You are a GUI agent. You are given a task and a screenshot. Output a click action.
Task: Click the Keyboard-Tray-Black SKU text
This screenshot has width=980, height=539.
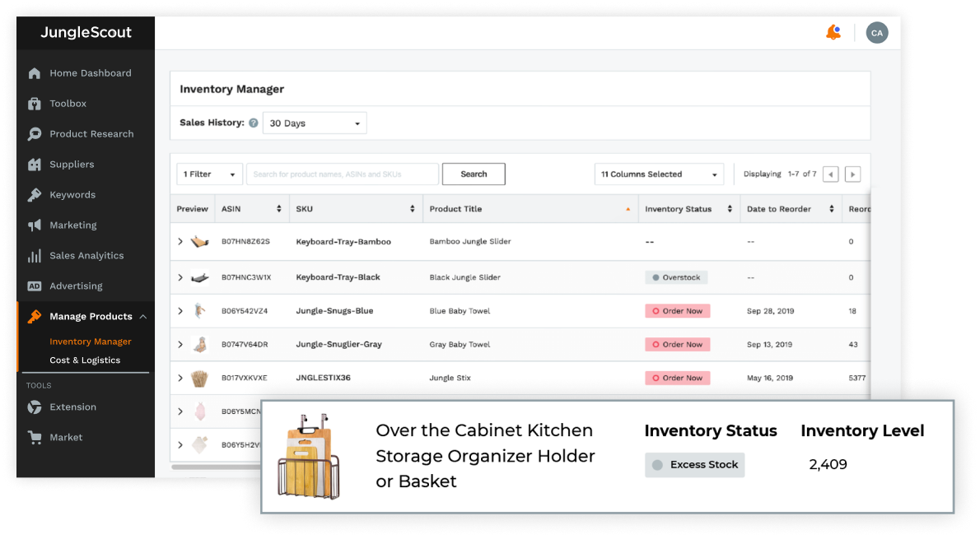(338, 277)
